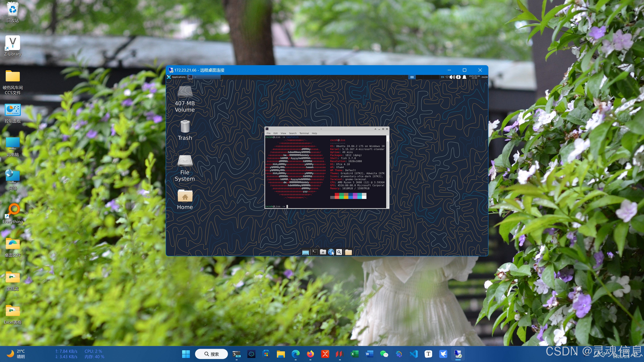
Task: Open Application Finder via the magnifier dock icon
Action: [x=339, y=252]
